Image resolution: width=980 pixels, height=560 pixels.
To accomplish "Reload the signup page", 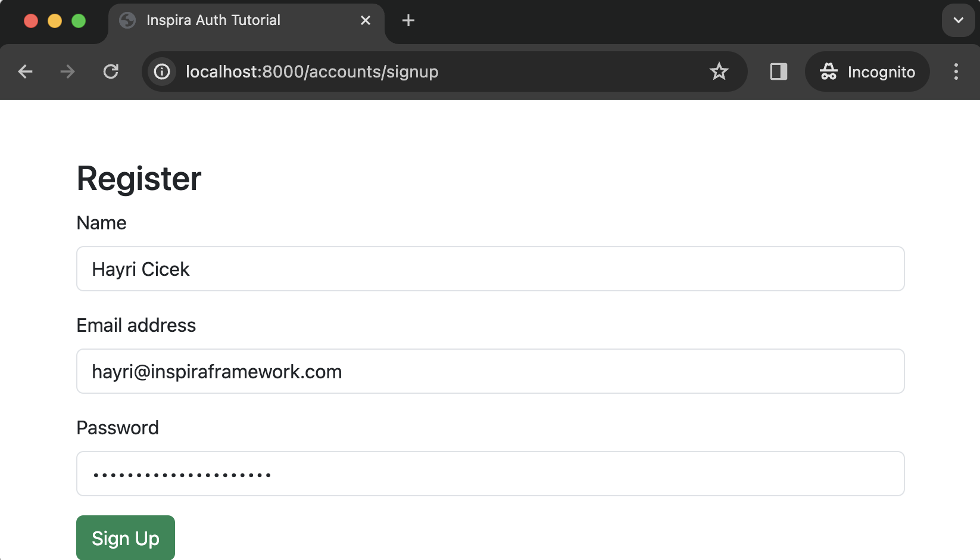I will click(111, 72).
